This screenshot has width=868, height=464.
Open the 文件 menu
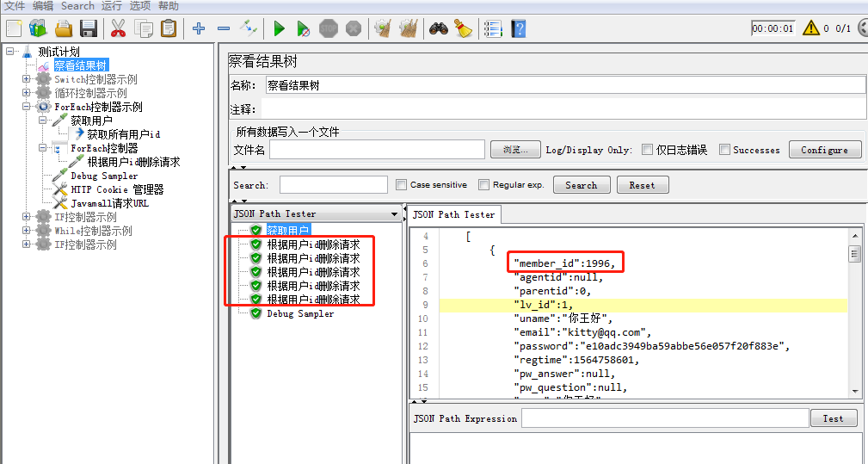coord(15,6)
